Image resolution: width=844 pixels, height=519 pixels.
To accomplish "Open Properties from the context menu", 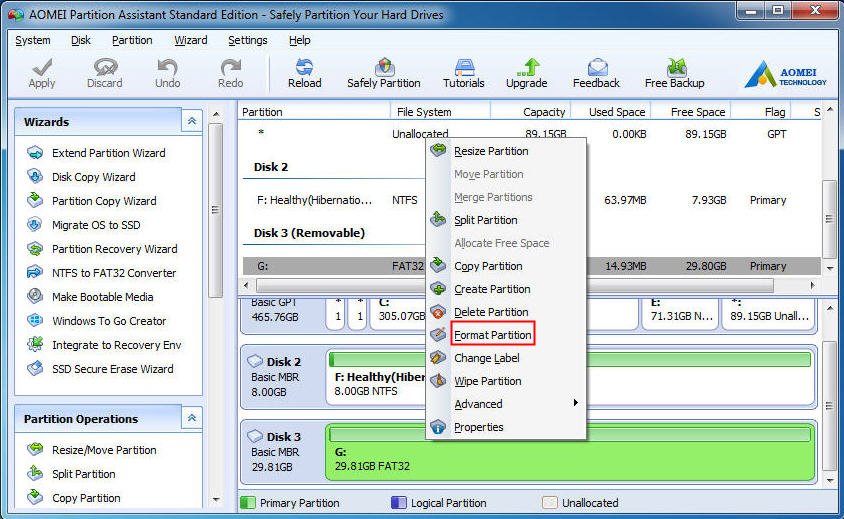I will tap(506, 427).
